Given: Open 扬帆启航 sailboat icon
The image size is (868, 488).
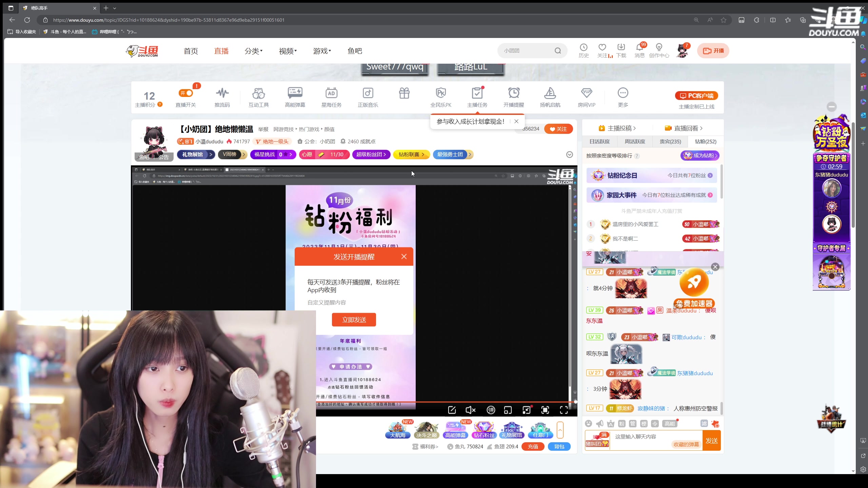Looking at the screenshot, I should tap(550, 98).
